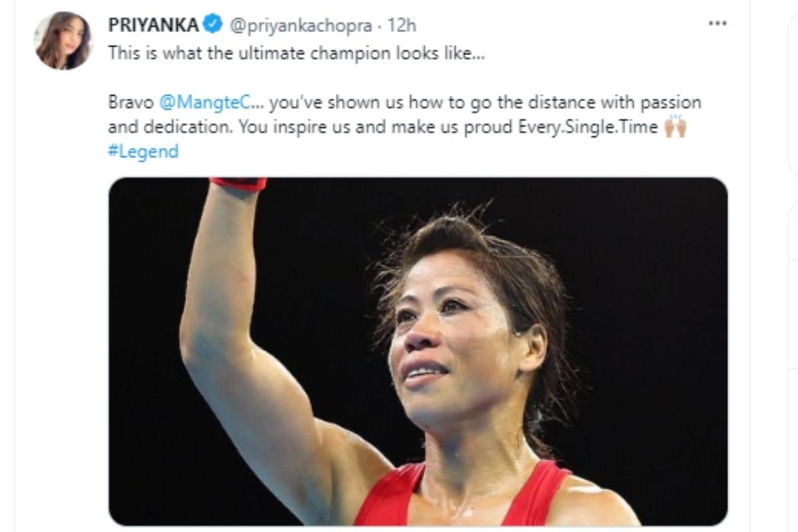Open Priyanka's profile avatar picture
Image resolution: width=798 pixels, height=532 pixels.
tap(63, 41)
